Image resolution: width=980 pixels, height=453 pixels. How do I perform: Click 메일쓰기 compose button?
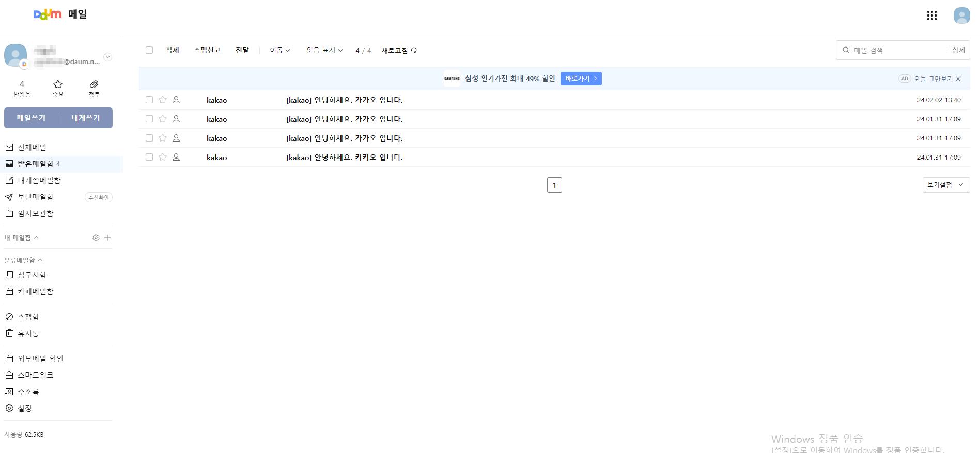[x=31, y=118]
